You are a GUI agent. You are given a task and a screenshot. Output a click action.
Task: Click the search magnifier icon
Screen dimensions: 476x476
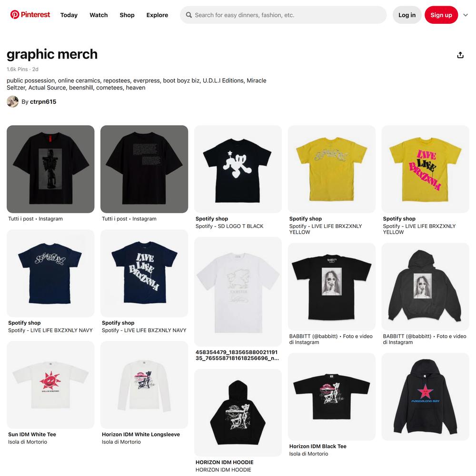point(189,15)
